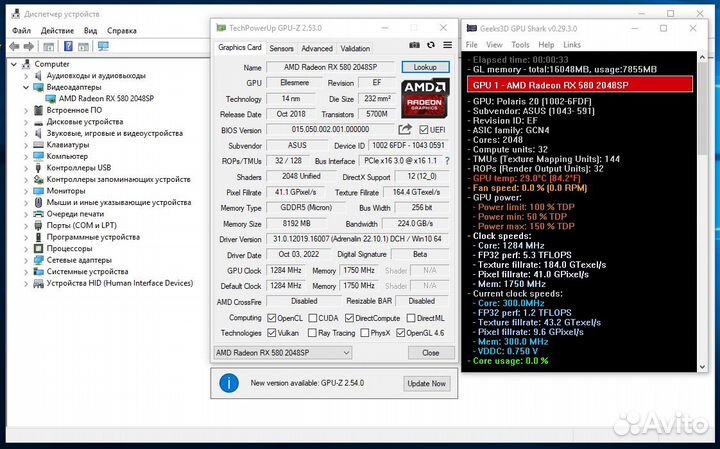This screenshot has width=720, height=449.
Task: Select the red GPU 1 header in GPU Shark
Action: tap(580, 85)
